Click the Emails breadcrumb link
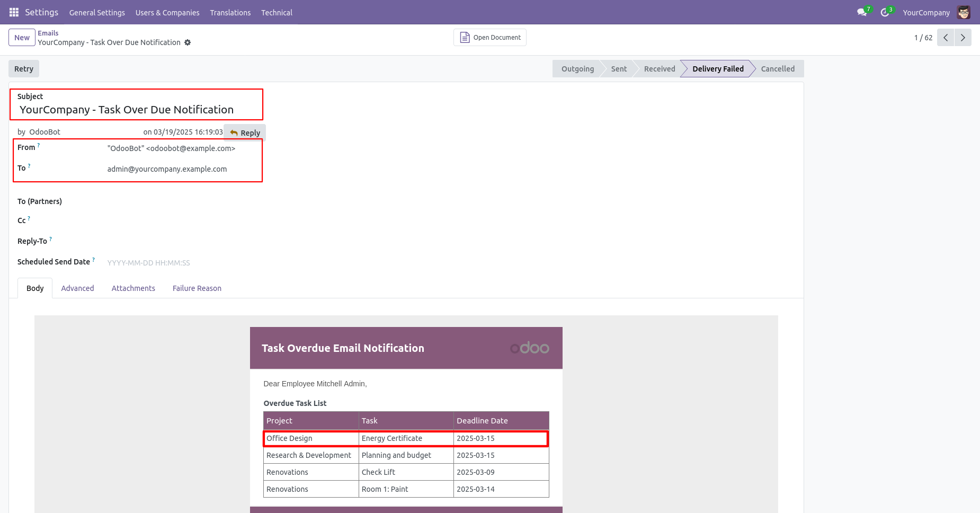The height and width of the screenshot is (513, 980). 48,33
